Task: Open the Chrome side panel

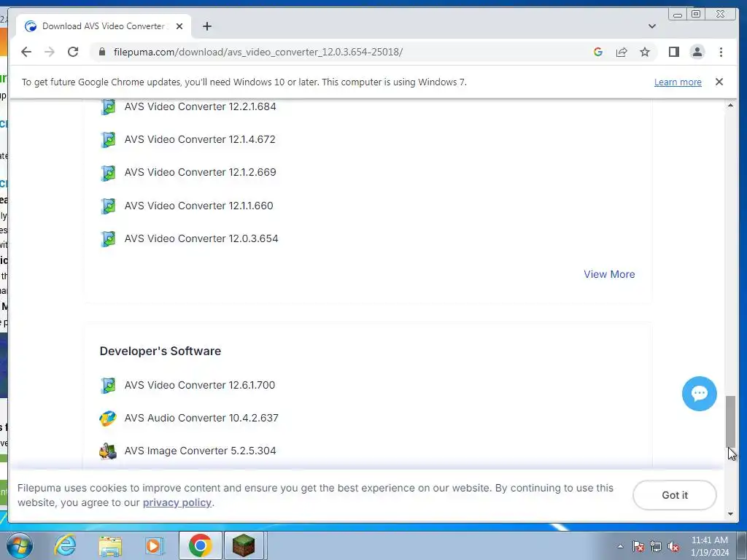Action: (x=673, y=52)
